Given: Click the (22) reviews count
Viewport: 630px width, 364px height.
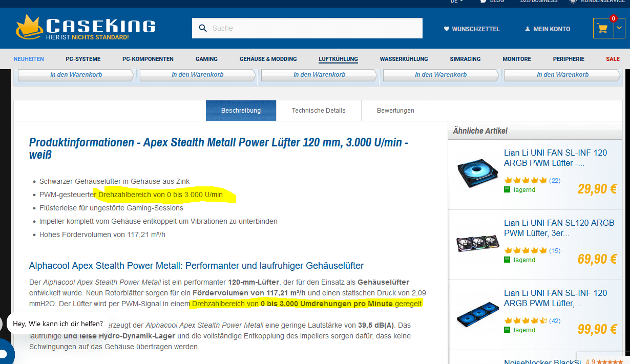Looking at the screenshot, I should point(555,180).
